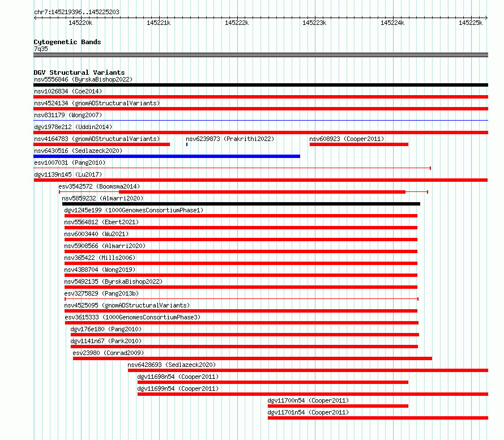Open nsv4388704 (Wong2019) variant
The width and height of the screenshot is (504, 440).
[100, 270]
